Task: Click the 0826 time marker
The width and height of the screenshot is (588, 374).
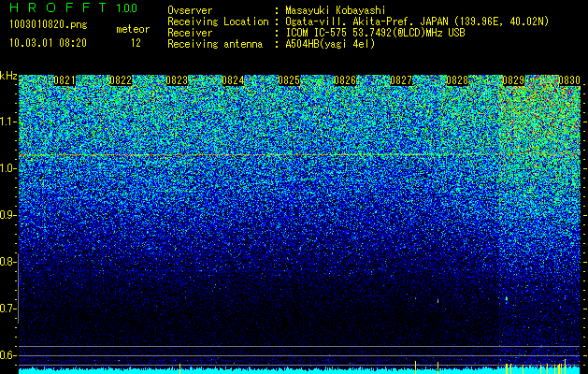Action: [x=345, y=80]
